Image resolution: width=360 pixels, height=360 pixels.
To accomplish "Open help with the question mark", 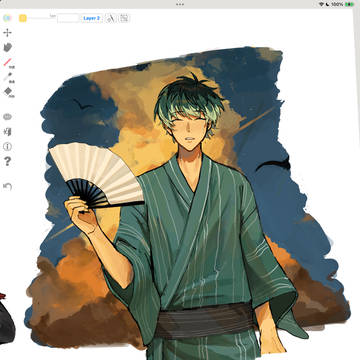I will pos(8,162).
